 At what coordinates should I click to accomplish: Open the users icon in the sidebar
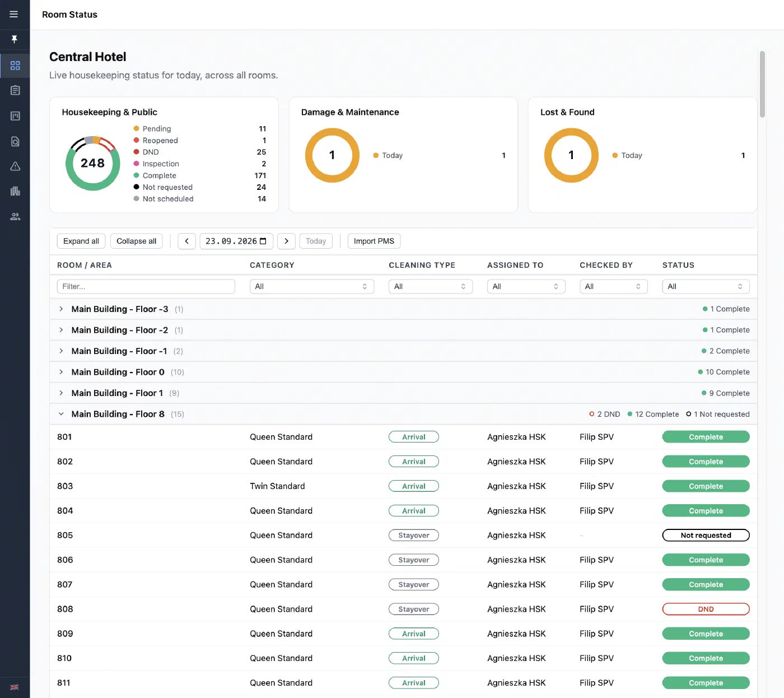tap(15, 217)
